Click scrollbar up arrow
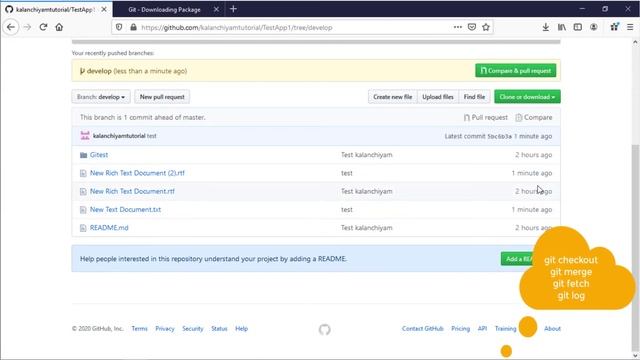This screenshot has width=640, height=360. pyautogui.click(x=635, y=42)
